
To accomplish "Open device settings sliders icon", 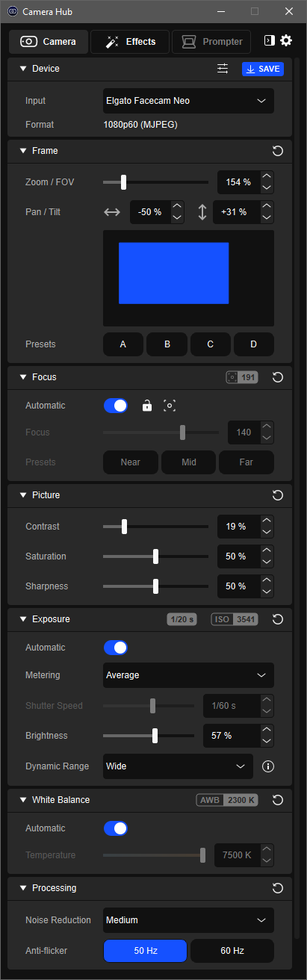I will [x=223, y=69].
